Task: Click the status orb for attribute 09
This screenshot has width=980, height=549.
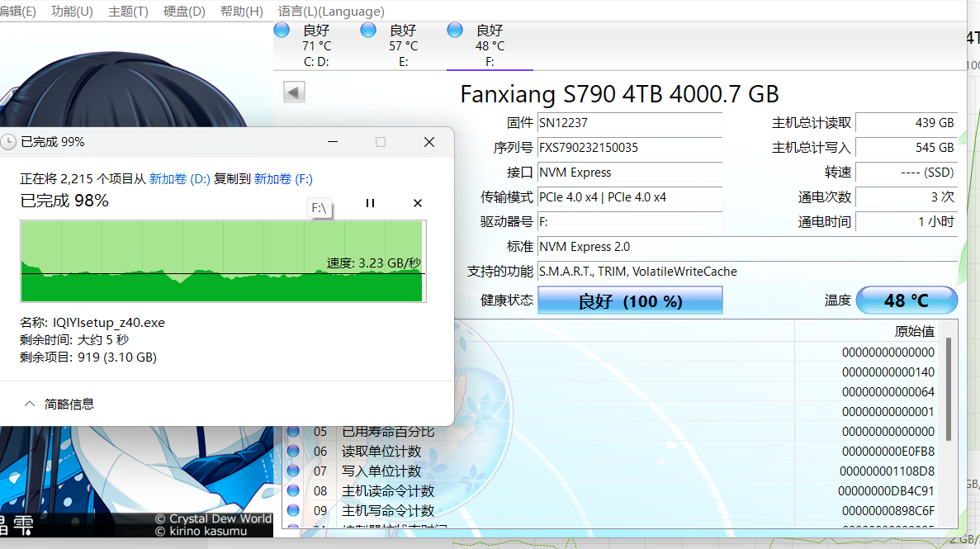Action: (293, 510)
